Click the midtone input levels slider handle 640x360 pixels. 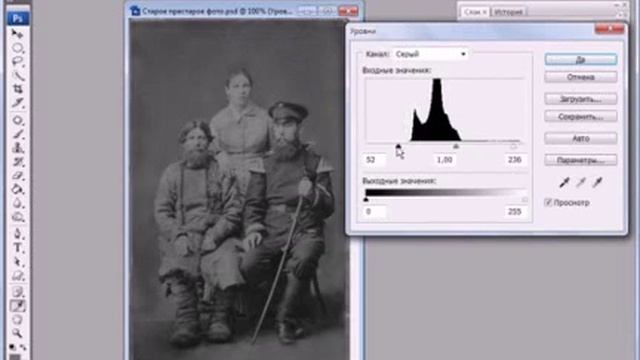[x=456, y=146]
